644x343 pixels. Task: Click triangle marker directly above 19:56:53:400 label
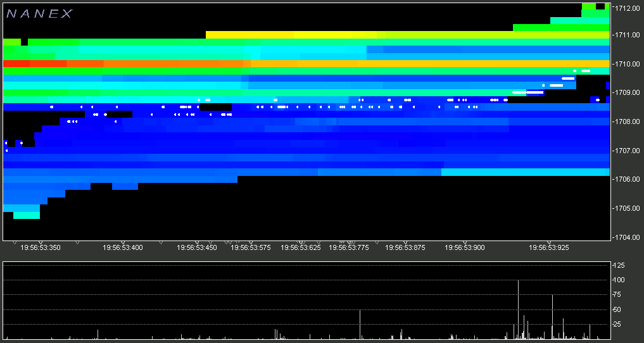(x=123, y=242)
